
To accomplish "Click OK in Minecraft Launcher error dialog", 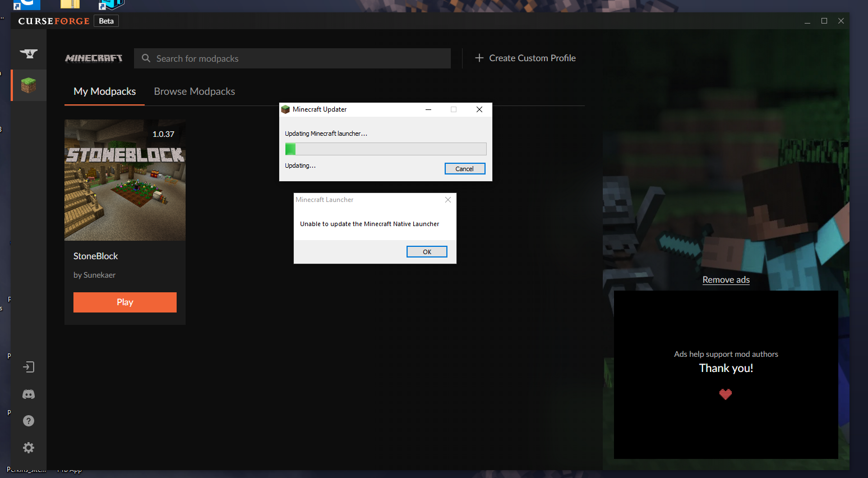I will tap(427, 252).
